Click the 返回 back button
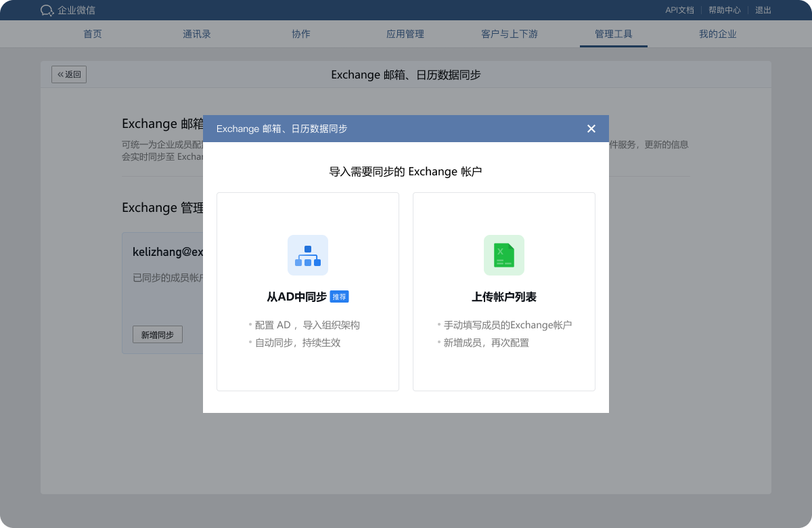The height and width of the screenshot is (528, 812). [69, 74]
